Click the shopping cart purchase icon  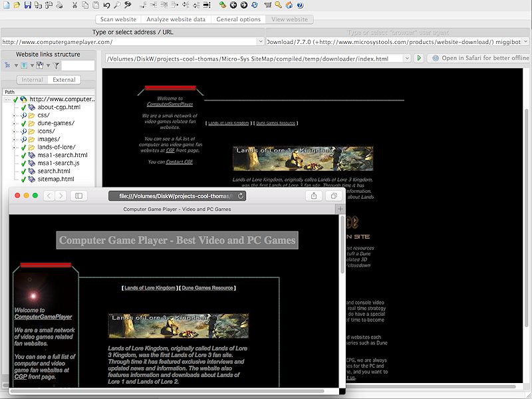coord(268,5)
